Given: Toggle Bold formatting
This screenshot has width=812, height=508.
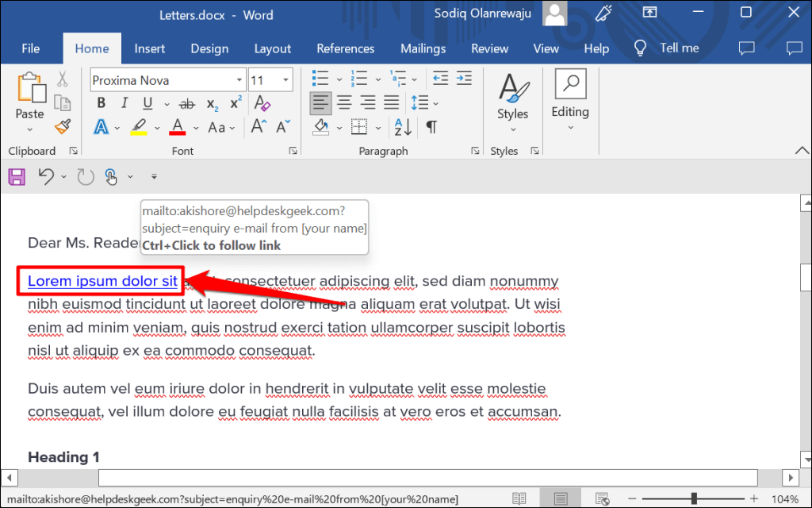Looking at the screenshot, I should pyautogui.click(x=101, y=104).
